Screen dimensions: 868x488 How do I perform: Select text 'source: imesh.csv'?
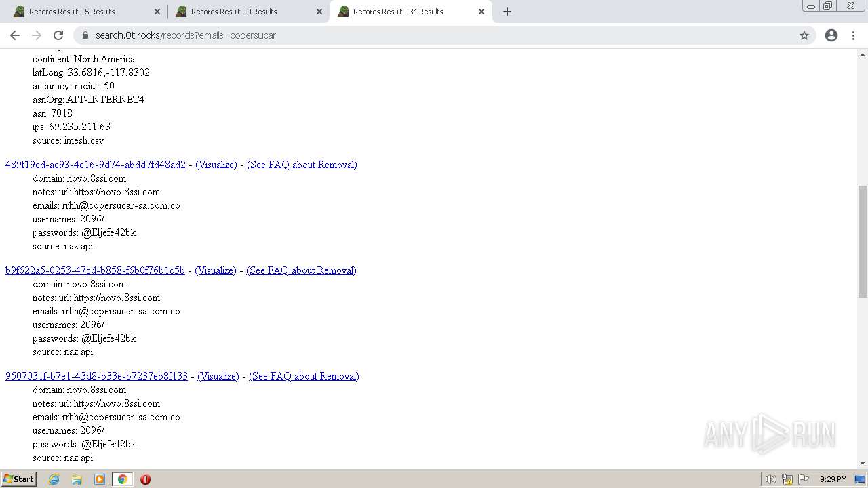click(68, 140)
